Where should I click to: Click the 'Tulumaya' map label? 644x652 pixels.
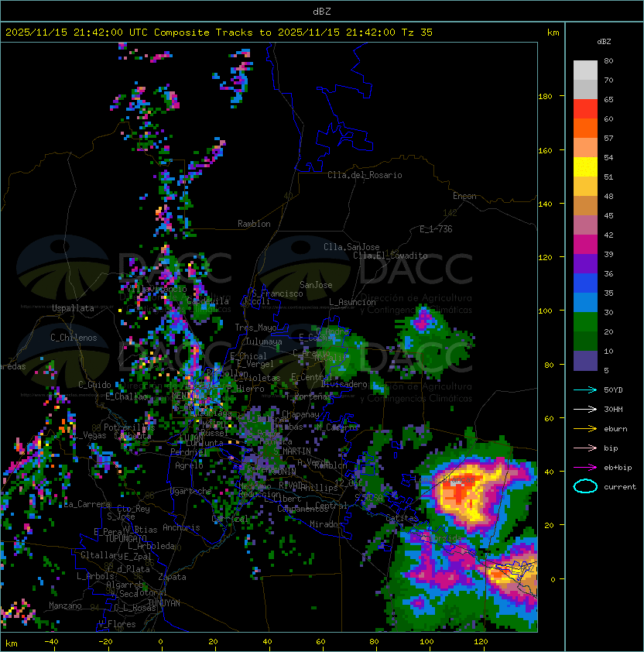264,341
